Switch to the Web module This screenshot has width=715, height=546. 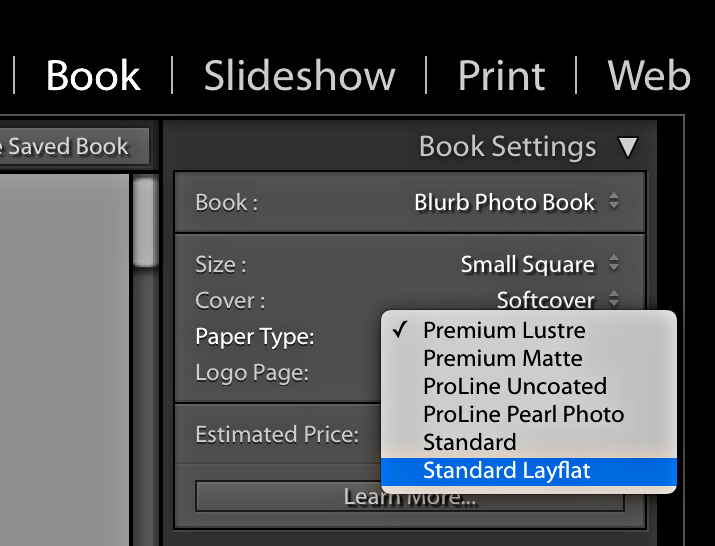point(648,76)
